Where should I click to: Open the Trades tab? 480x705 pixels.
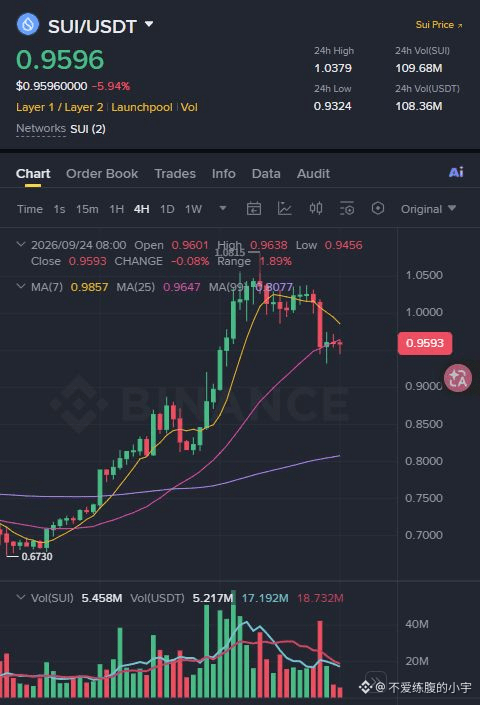pyautogui.click(x=175, y=174)
